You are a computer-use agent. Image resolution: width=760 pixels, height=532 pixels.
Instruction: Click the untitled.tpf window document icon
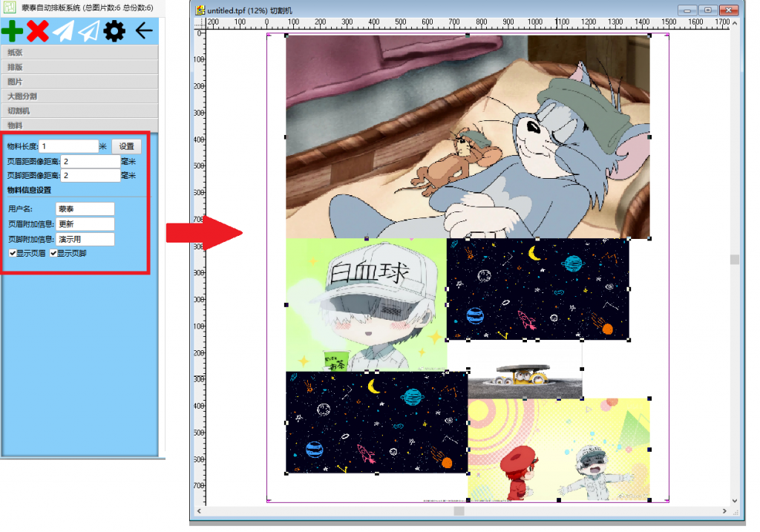pyautogui.click(x=200, y=10)
